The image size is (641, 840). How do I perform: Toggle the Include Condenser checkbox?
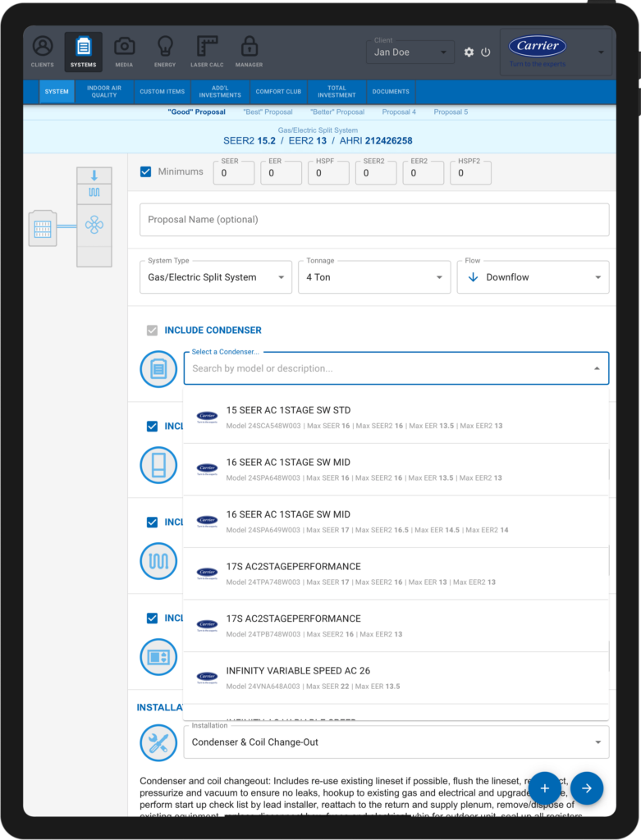pos(152,330)
